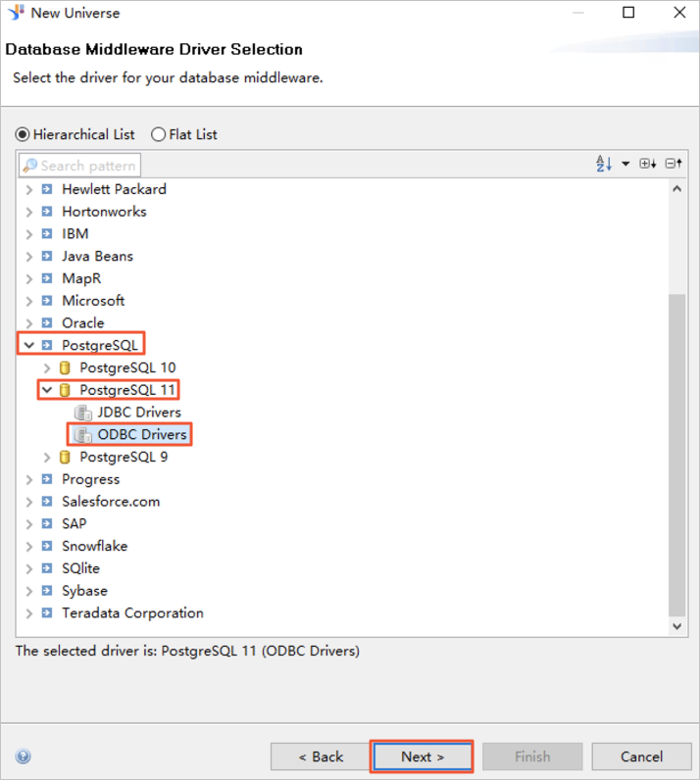Click the Hortonworks vendor icon

coord(47,212)
